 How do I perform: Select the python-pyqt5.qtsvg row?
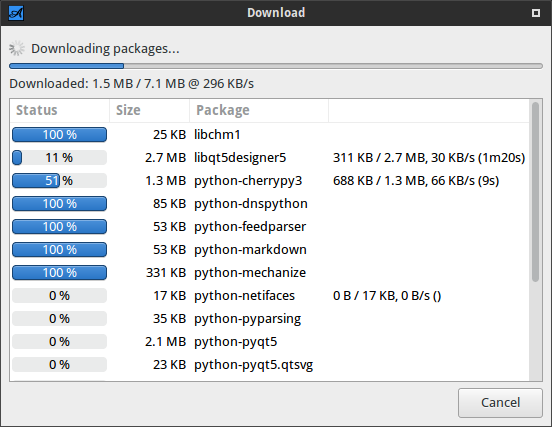pos(269,365)
